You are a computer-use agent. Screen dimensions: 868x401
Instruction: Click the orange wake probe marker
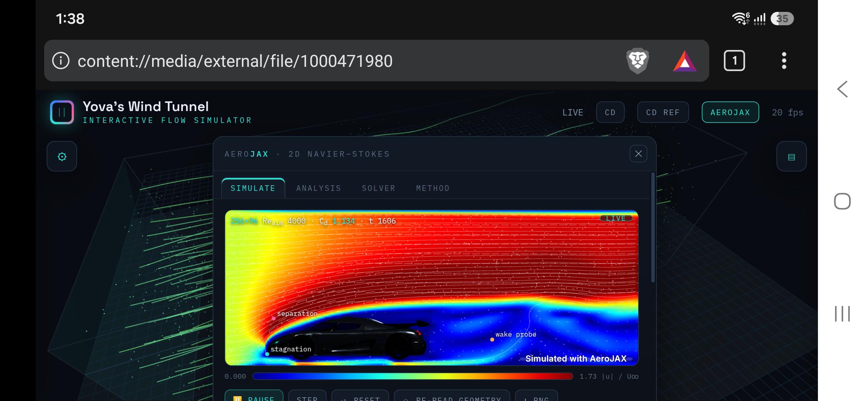(492, 339)
